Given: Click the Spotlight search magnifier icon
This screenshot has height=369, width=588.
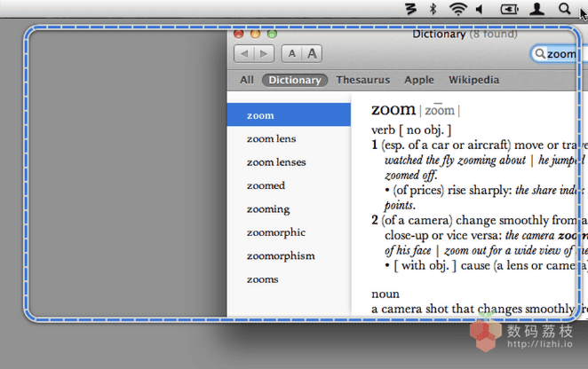Looking at the screenshot, I should coord(564,9).
